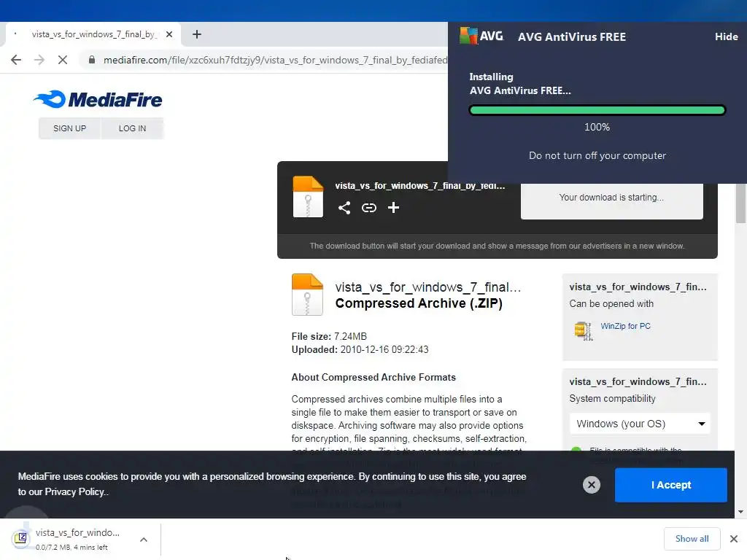The image size is (747, 560).
Task: Dismiss the cookie banner with the X icon
Action: pyautogui.click(x=591, y=485)
